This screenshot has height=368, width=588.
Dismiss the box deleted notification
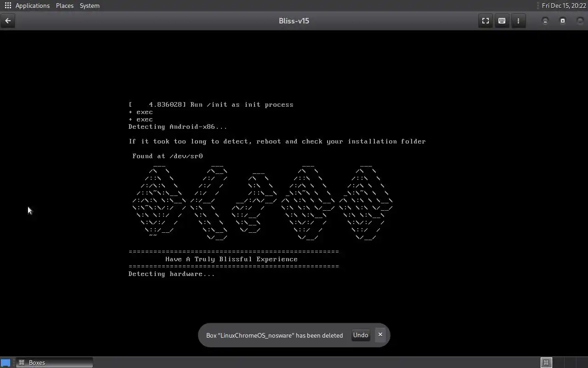[x=380, y=334]
